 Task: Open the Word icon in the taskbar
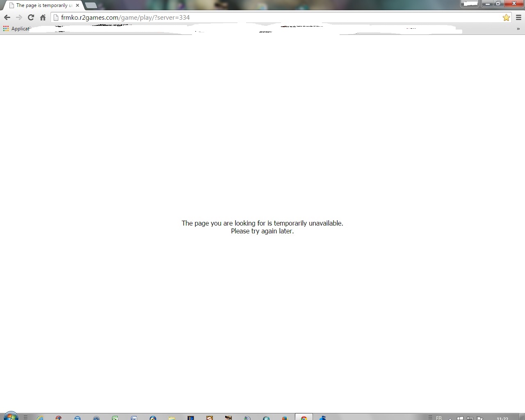134,418
